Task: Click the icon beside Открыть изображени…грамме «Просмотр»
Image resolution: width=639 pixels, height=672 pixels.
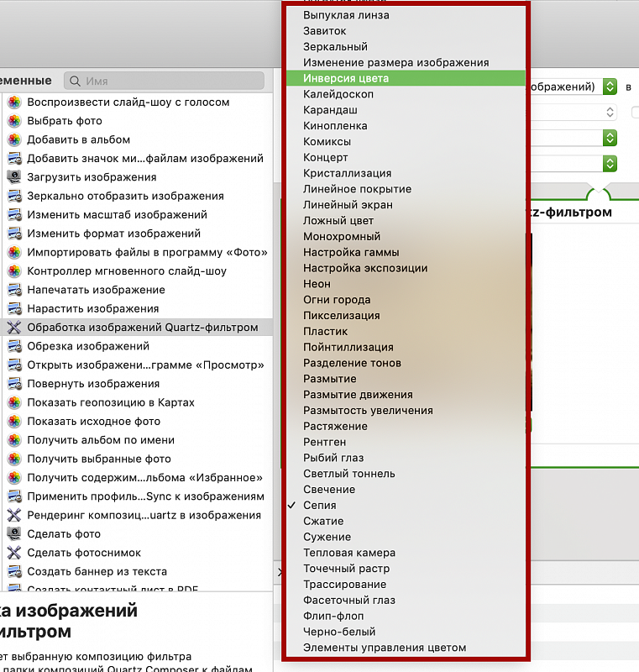Action: pos(14,365)
